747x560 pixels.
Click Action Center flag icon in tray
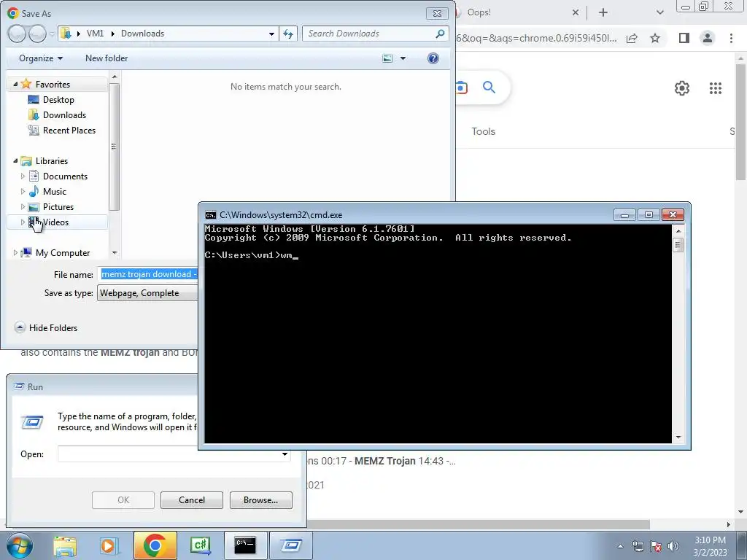(x=656, y=545)
